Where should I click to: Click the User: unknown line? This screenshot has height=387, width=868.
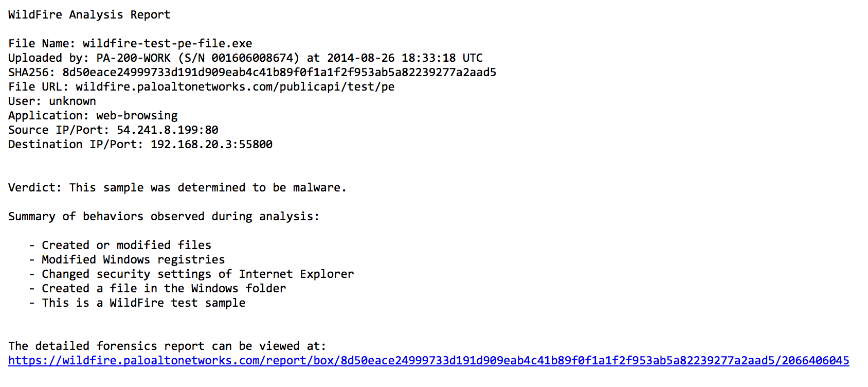tap(52, 101)
